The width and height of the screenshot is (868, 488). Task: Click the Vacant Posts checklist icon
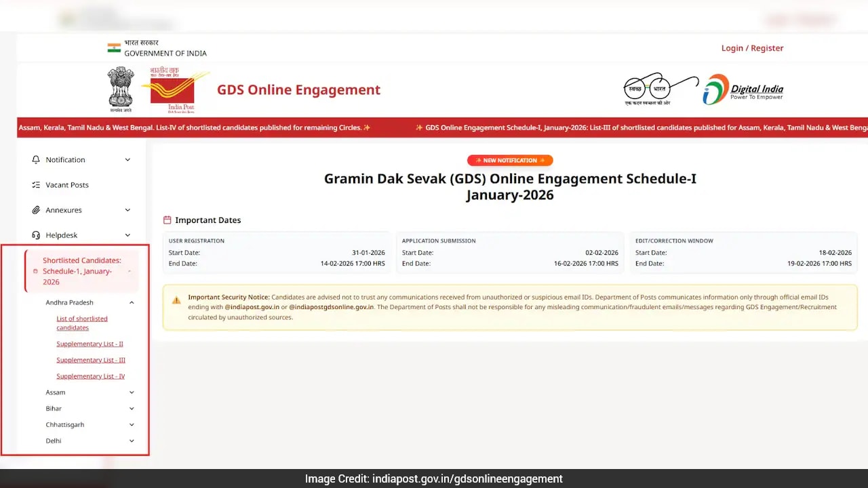[36, 185]
